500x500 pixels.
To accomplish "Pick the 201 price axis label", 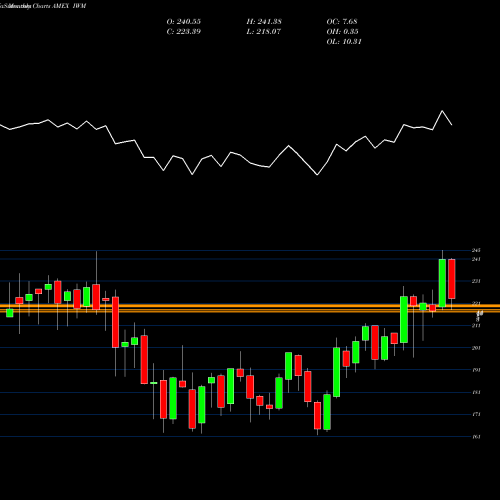I will (x=476, y=348).
